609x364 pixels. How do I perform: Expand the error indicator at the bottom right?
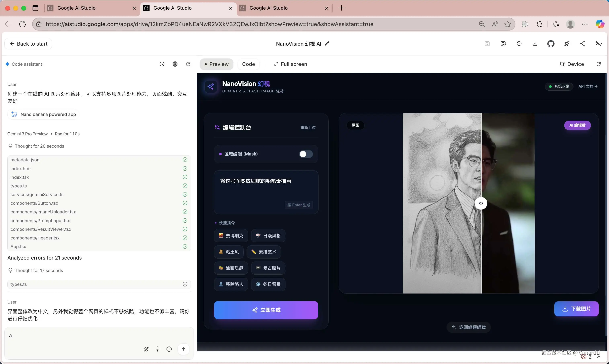coord(586,357)
